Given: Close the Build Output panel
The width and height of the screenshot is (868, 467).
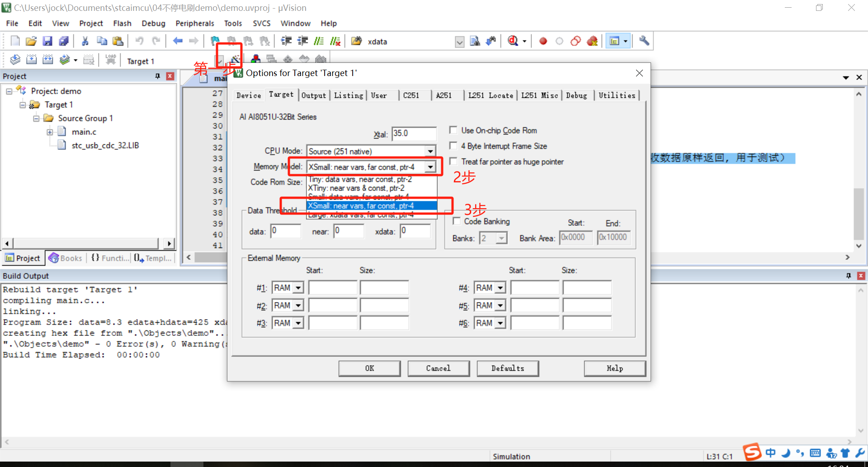Looking at the screenshot, I should pyautogui.click(x=861, y=276).
